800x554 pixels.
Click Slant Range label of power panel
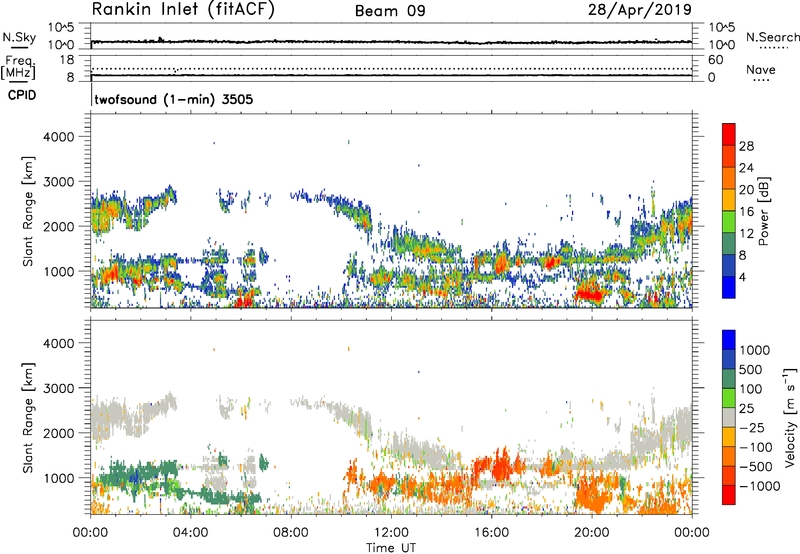click(x=28, y=211)
